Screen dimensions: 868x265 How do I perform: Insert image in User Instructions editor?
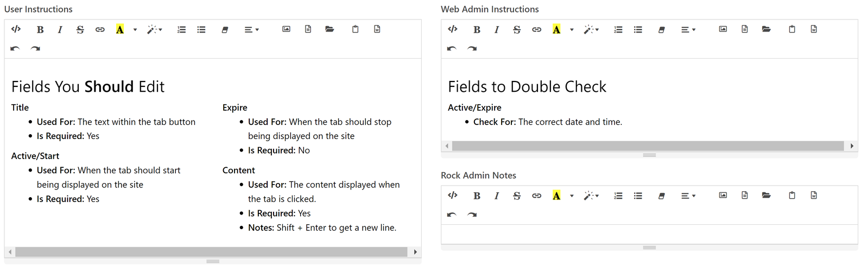click(286, 29)
